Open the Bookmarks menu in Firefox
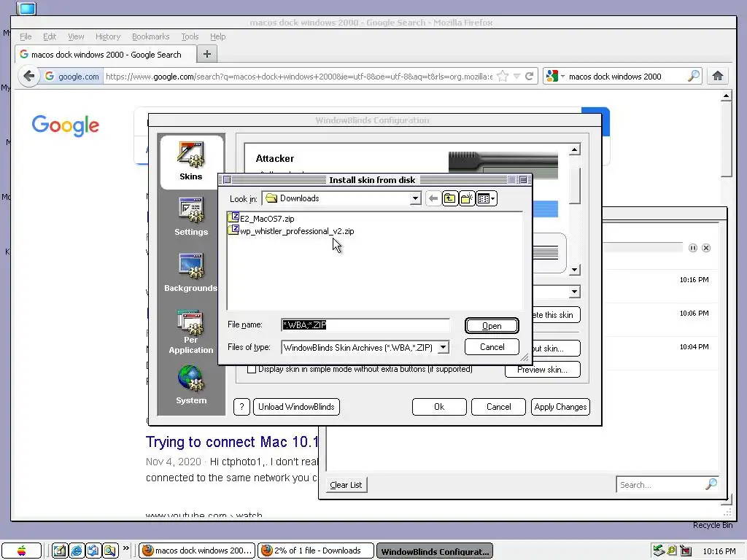The height and width of the screenshot is (560, 747). pyautogui.click(x=150, y=36)
